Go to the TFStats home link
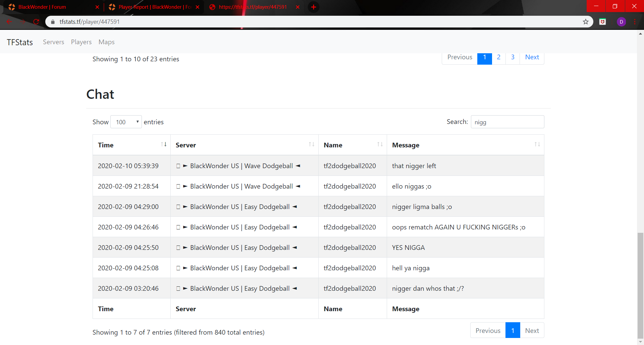The width and height of the screenshot is (644, 345). (20, 42)
